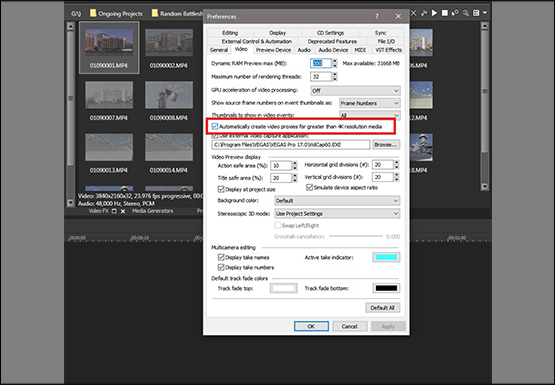Open the Random Battleship folder
Viewport: 555px width, 385px height.
177,13
